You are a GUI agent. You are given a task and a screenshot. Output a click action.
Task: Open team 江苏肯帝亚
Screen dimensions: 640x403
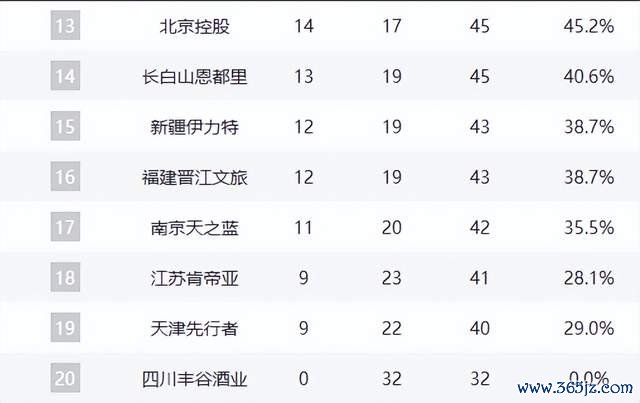coord(195,278)
